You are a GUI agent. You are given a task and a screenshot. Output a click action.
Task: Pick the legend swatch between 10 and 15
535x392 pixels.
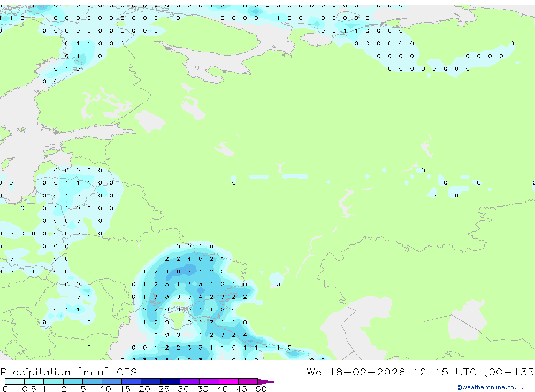click(112, 381)
